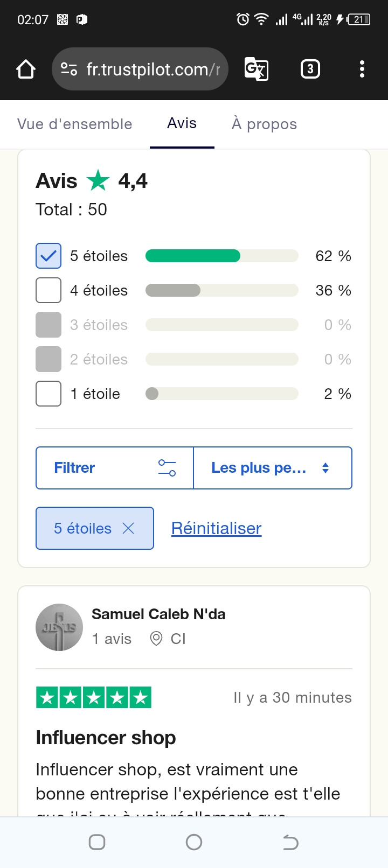The width and height of the screenshot is (388, 868).
Task: Open the Les plus pe... sort dropdown
Action: (x=272, y=468)
